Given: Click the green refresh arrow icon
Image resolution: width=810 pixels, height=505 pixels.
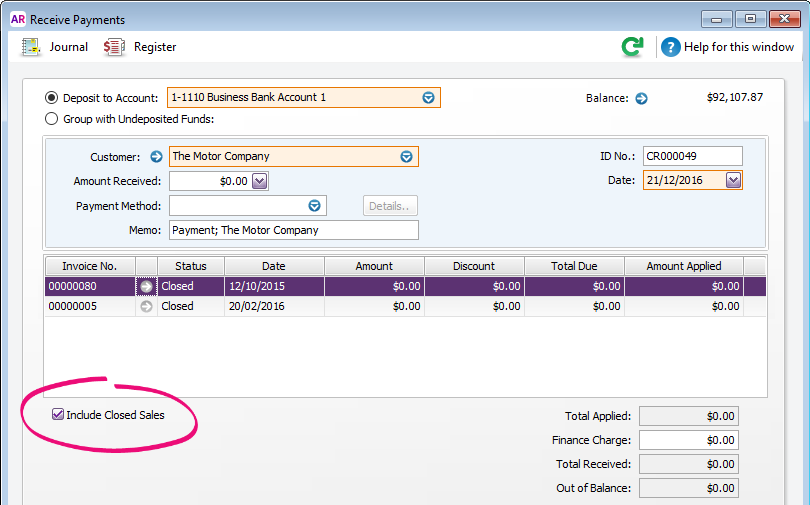Looking at the screenshot, I should [632, 47].
